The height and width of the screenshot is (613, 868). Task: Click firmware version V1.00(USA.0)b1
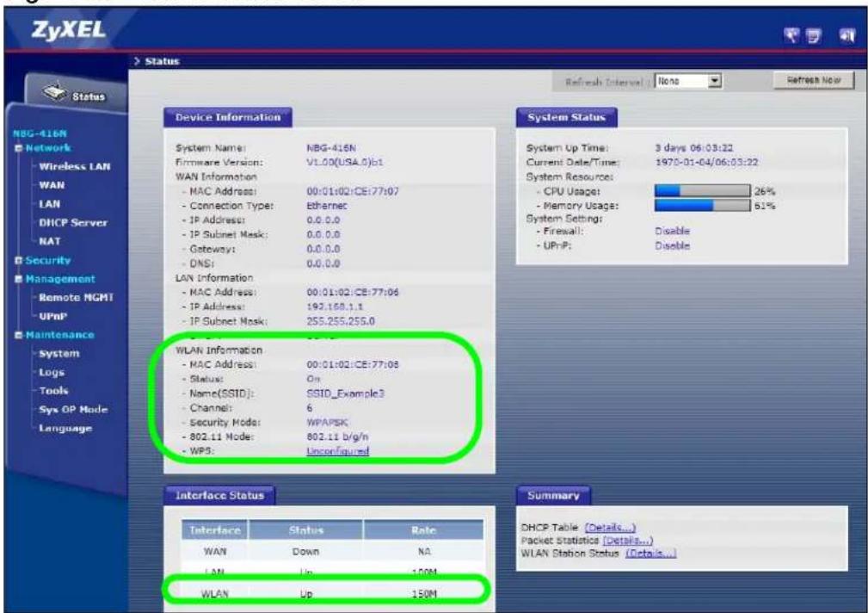(344, 163)
